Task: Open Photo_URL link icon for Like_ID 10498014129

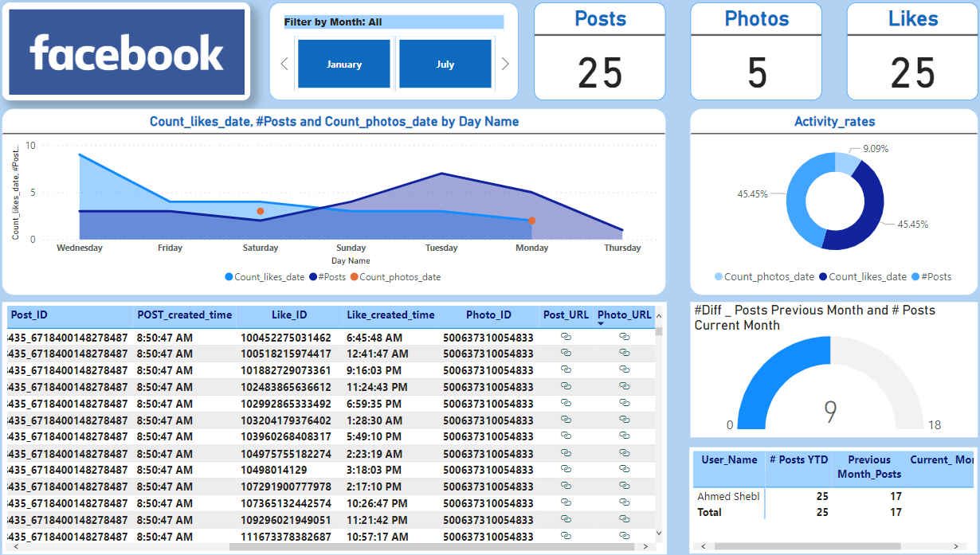Action: pyautogui.click(x=625, y=470)
